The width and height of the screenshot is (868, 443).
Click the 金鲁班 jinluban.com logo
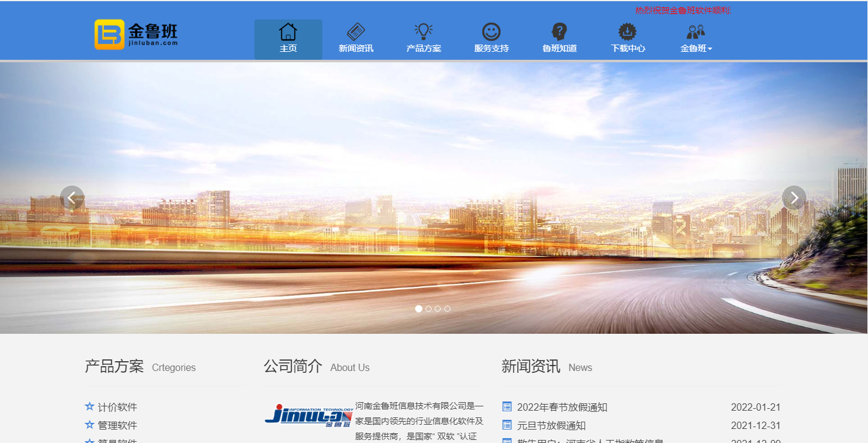pos(136,34)
